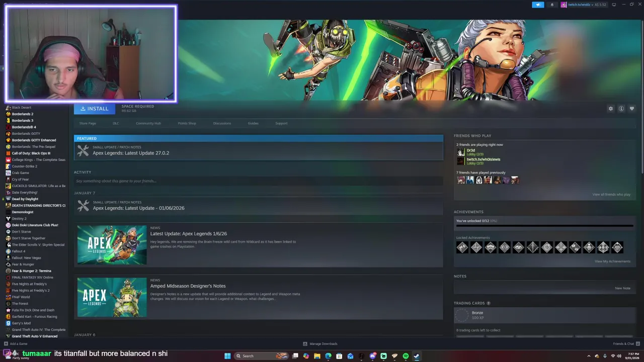This screenshot has width=644, height=362.
Task: Open the game information icon
Action: coord(621,109)
